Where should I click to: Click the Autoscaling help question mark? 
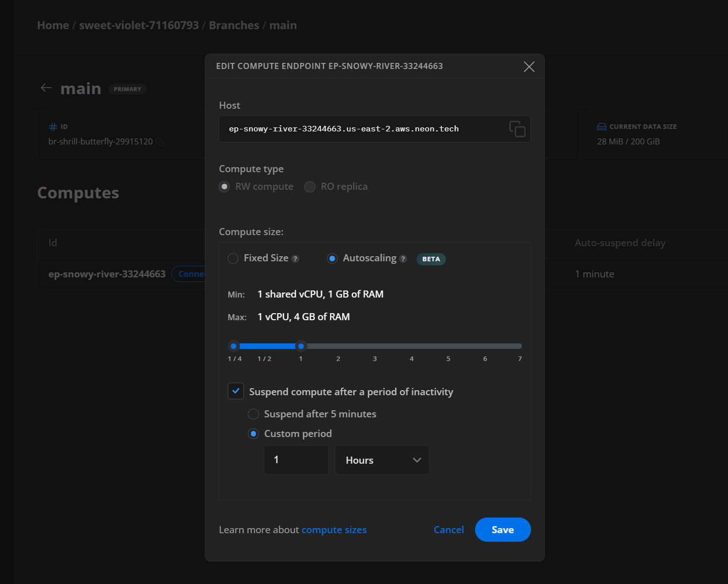[403, 258]
